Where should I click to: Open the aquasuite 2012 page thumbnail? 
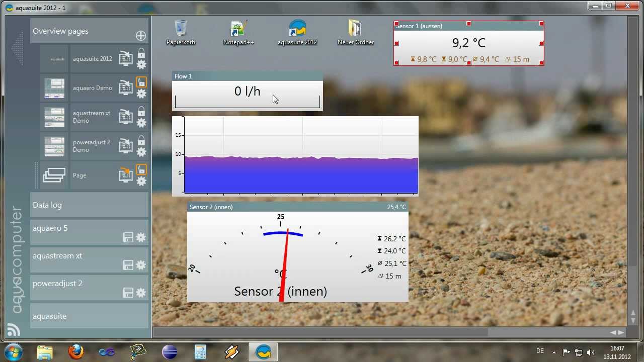tap(54, 59)
